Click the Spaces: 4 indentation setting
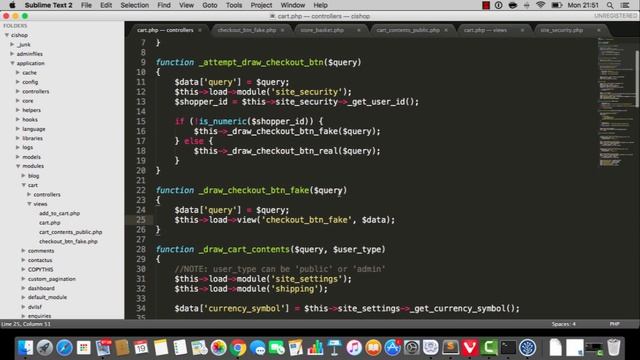640x360 pixels. click(x=563, y=324)
